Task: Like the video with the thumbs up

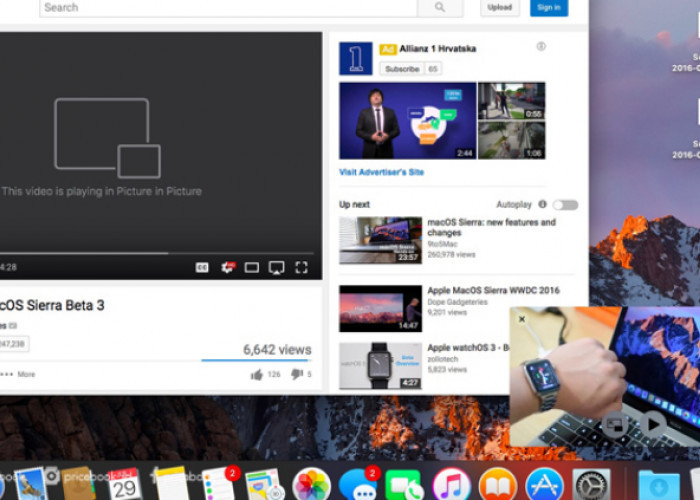Action: 257,375
